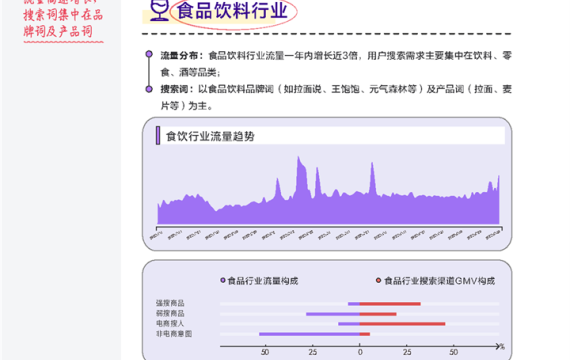570x360 pixels.
Task: Click the red GMV bar in 弱搜商品 row
Action: [378, 314]
